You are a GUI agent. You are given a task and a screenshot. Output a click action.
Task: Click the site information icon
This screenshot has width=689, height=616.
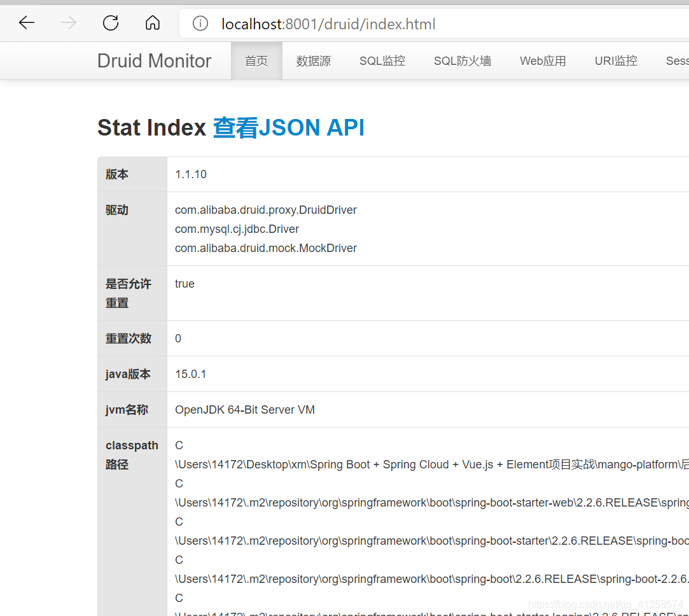click(200, 24)
